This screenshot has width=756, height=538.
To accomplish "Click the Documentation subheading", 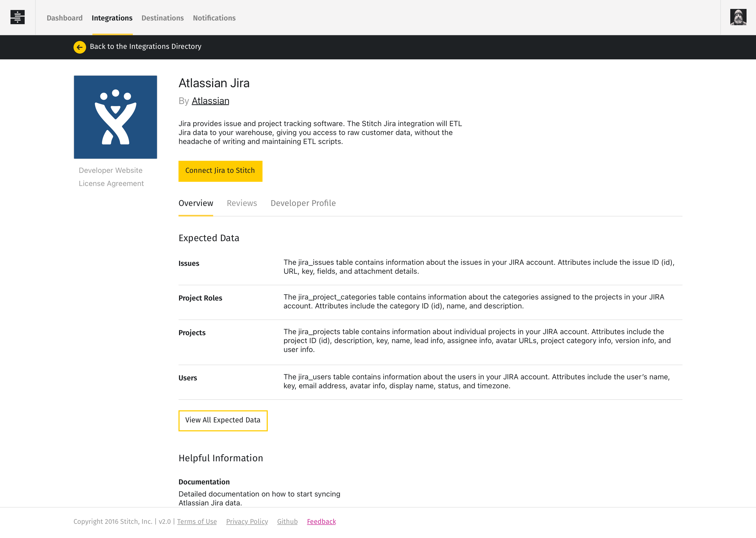I will [x=204, y=482].
